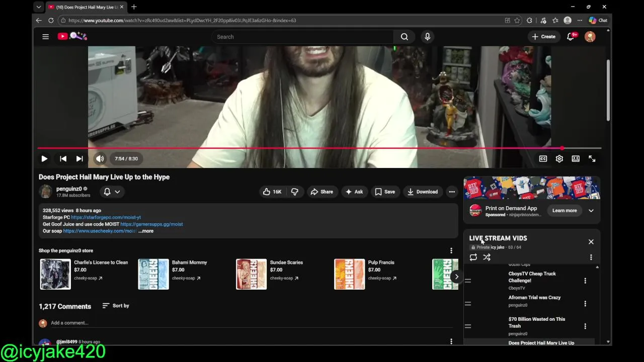This screenshot has height=362, width=644.
Task: Expand description with ...more
Action: (x=146, y=231)
